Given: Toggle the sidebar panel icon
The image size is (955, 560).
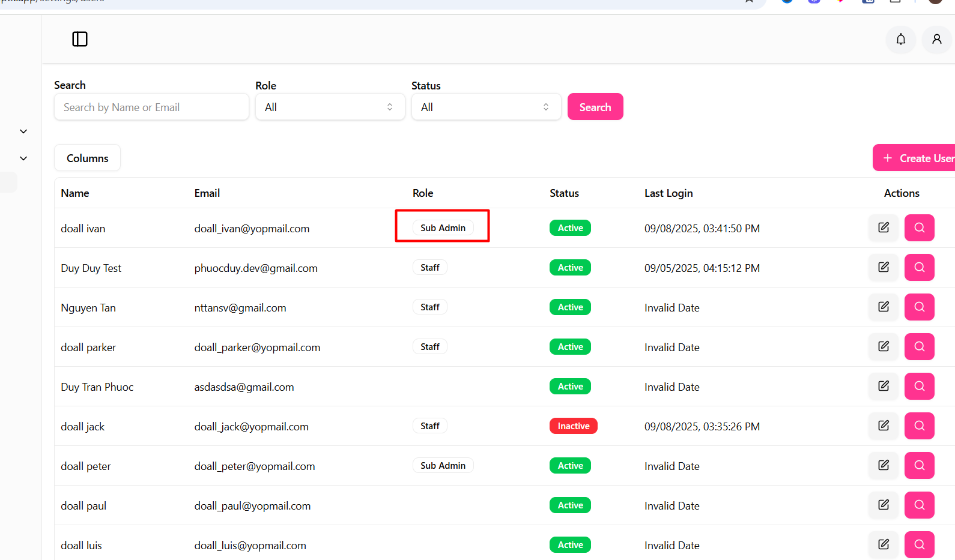Looking at the screenshot, I should 80,39.
